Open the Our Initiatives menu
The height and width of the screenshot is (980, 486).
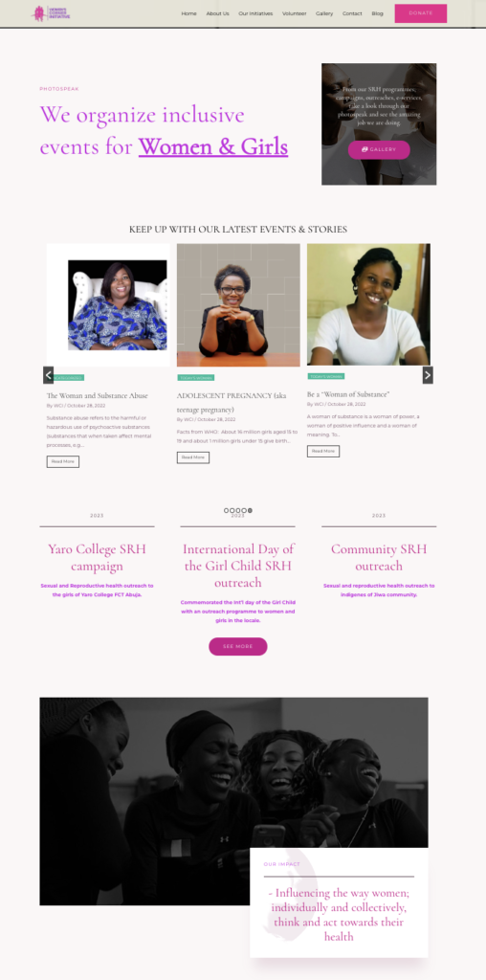(255, 13)
